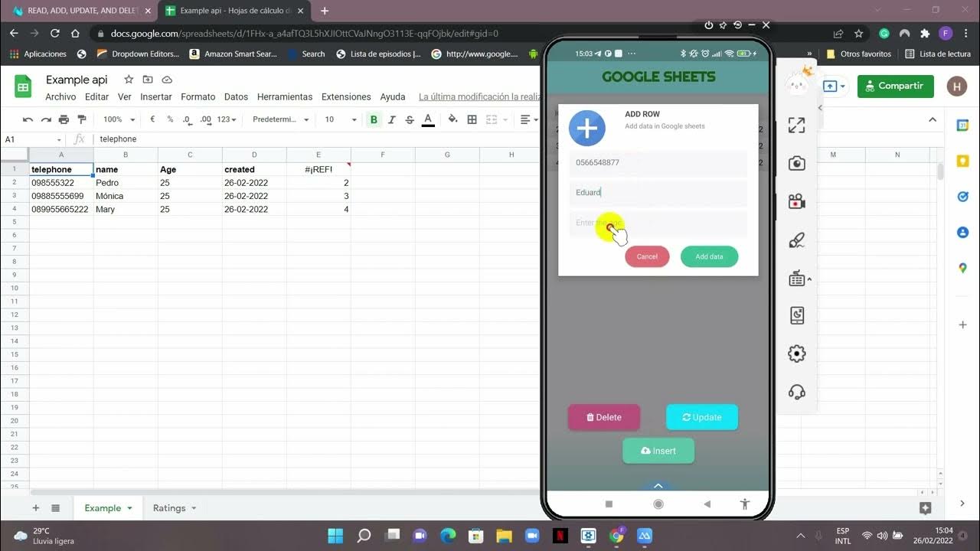Open the Extensiones menu

pos(346,97)
